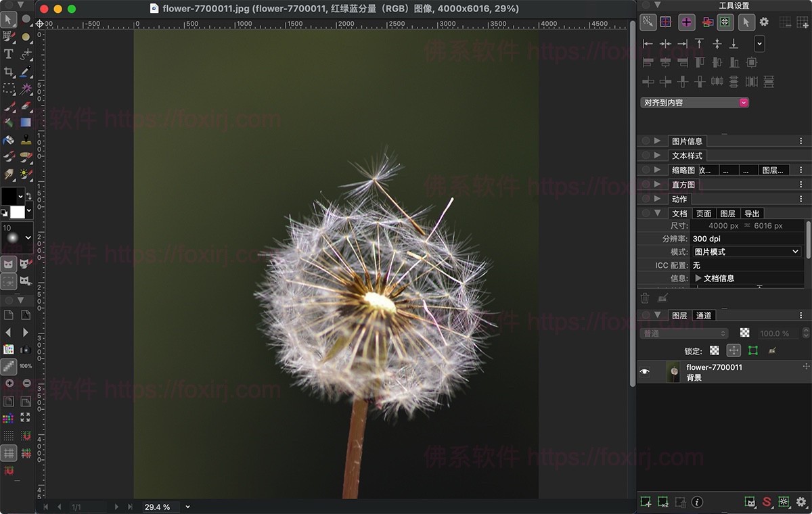Switch to the 通道 channels tab
This screenshot has height=514, width=812.
pos(704,314)
